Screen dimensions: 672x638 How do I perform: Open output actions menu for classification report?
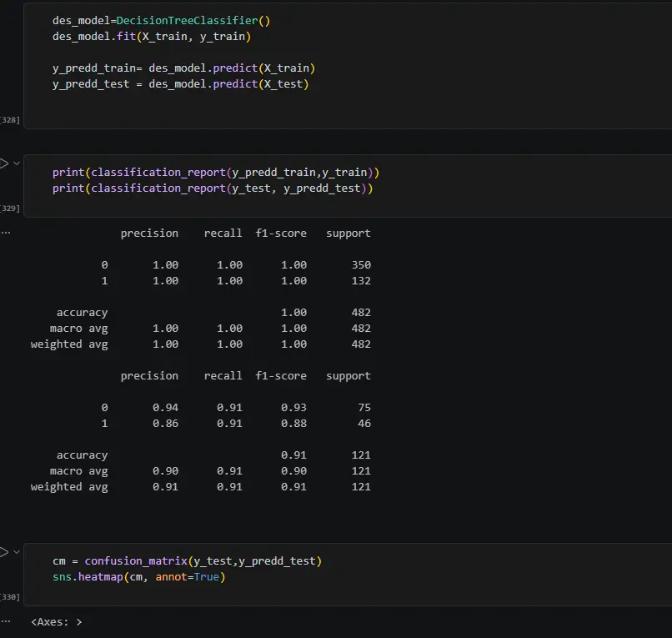point(6,233)
